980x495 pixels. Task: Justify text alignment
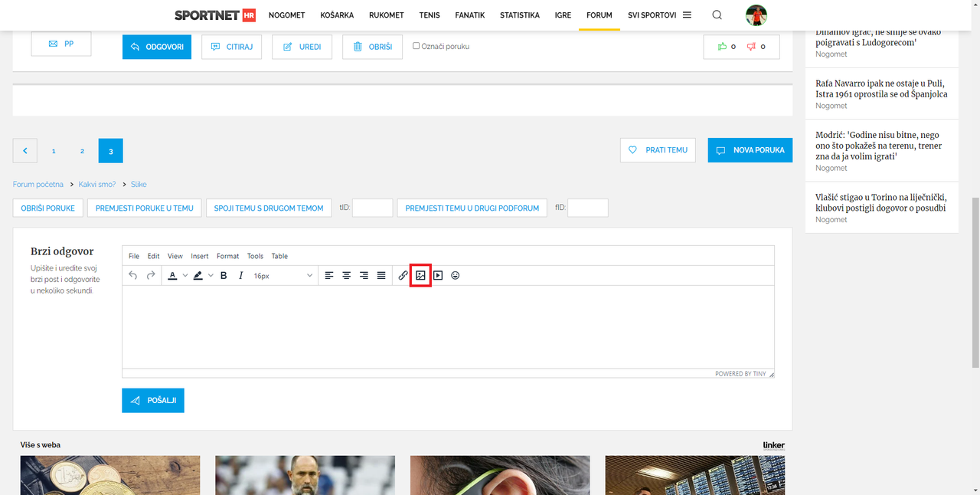coord(381,275)
